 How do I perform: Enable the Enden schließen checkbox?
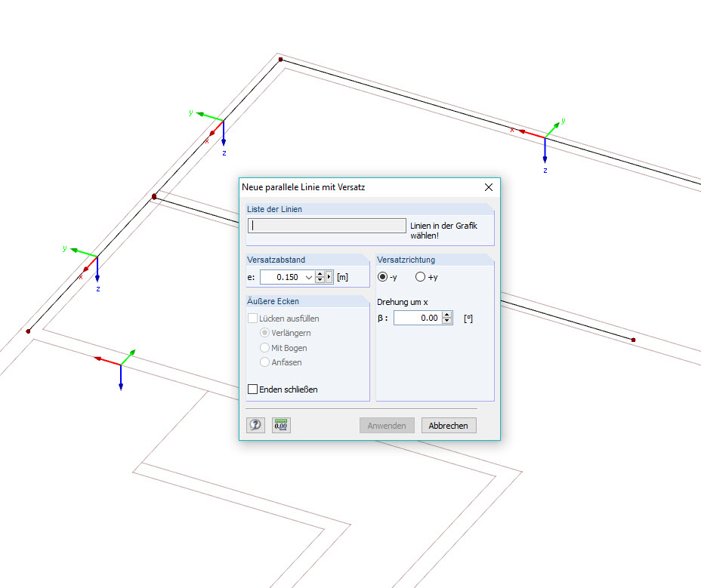tap(253, 389)
